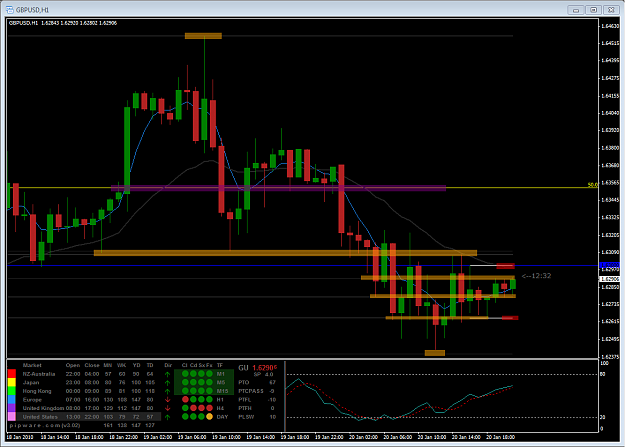
Task: Click the orange marker at the chart's highest wick
Action: pos(203,36)
